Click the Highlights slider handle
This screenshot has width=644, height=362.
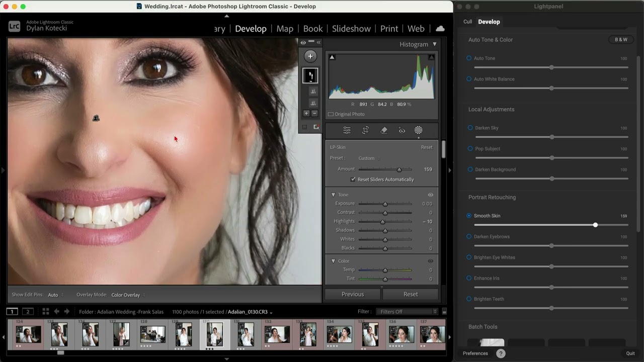[x=382, y=222]
